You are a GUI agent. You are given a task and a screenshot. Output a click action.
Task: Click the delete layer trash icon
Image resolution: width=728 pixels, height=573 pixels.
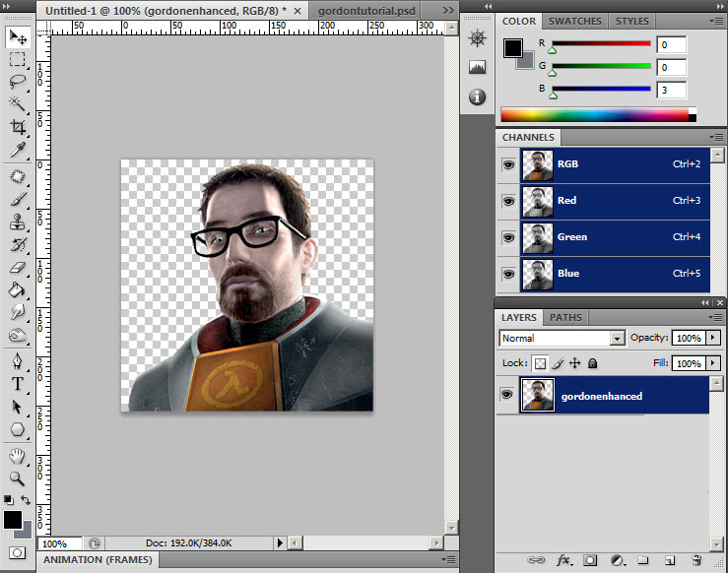pyautogui.click(x=695, y=560)
